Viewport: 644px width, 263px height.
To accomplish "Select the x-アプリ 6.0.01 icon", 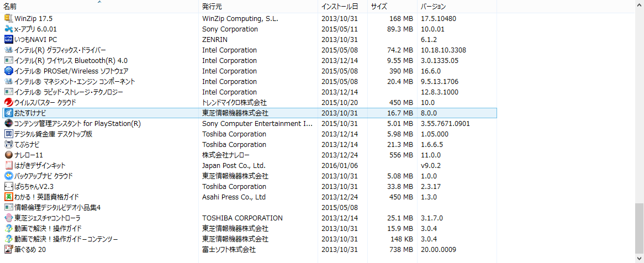I will tap(8, 29).
